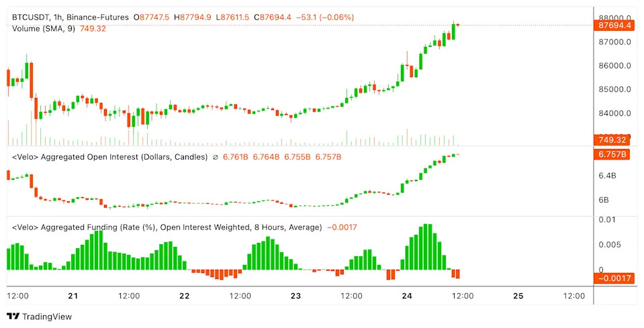The height and width of the screenshot is (328, 644).
Task: Click the close value C87694.4
Action: 272,17
